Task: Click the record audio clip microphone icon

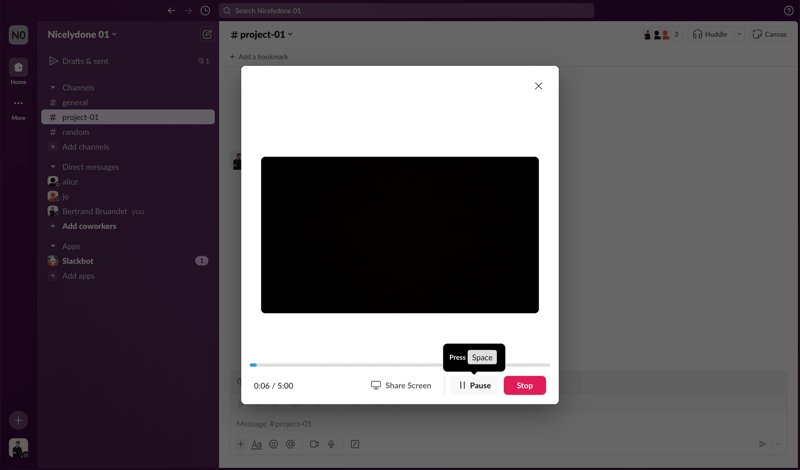Action: point(331,444)
